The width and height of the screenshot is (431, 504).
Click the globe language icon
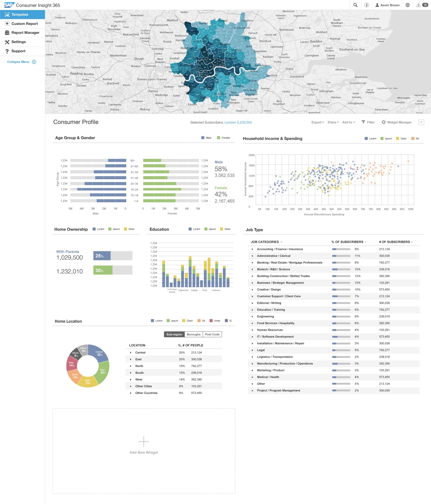point(408,5)
